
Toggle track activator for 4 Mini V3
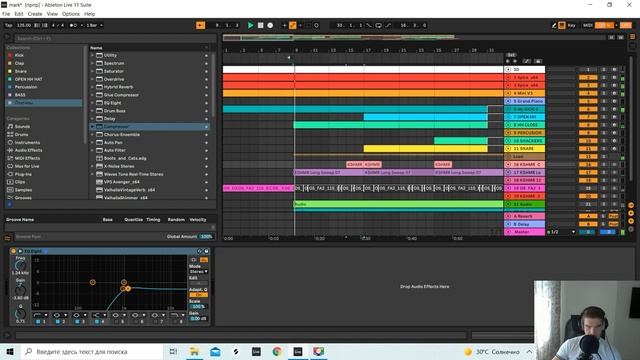click(588, 93)
